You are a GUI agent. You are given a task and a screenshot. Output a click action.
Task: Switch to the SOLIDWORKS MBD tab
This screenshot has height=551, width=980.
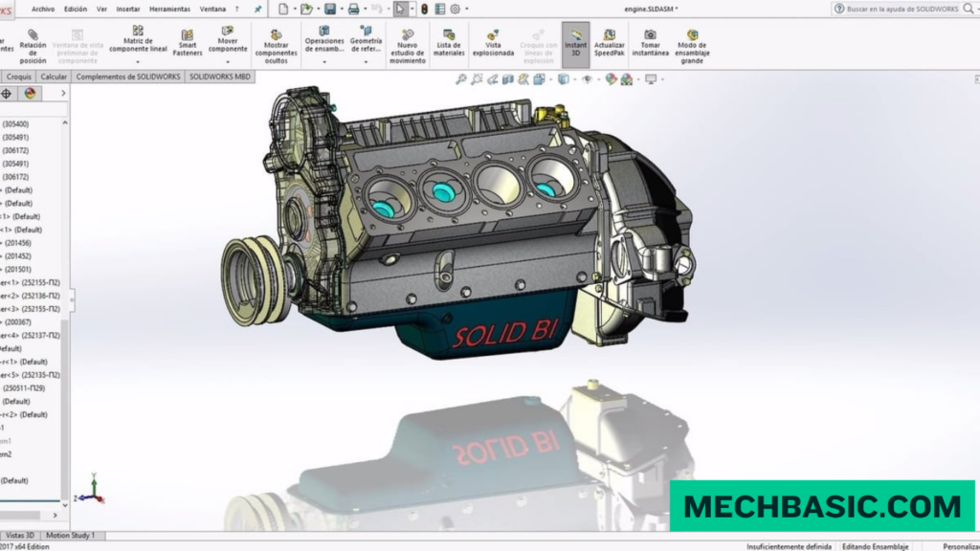click(x=220, y=77)
